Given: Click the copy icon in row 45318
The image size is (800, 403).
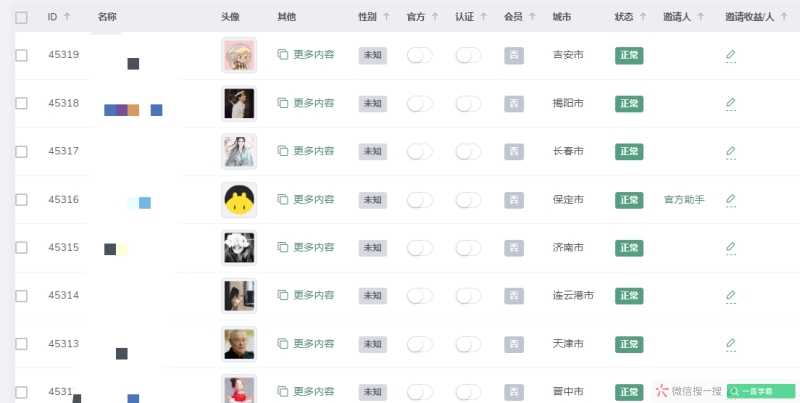Looking at the screenshot, I should [283, 103].
